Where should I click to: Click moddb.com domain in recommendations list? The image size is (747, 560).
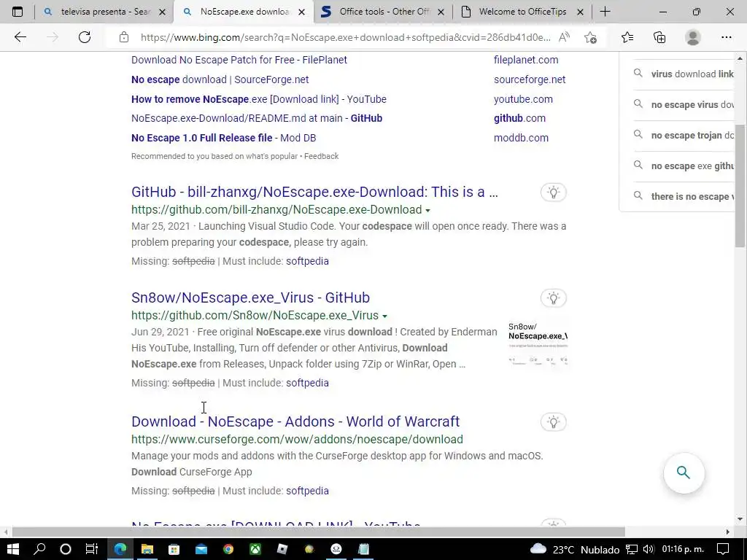click(521, 138)
